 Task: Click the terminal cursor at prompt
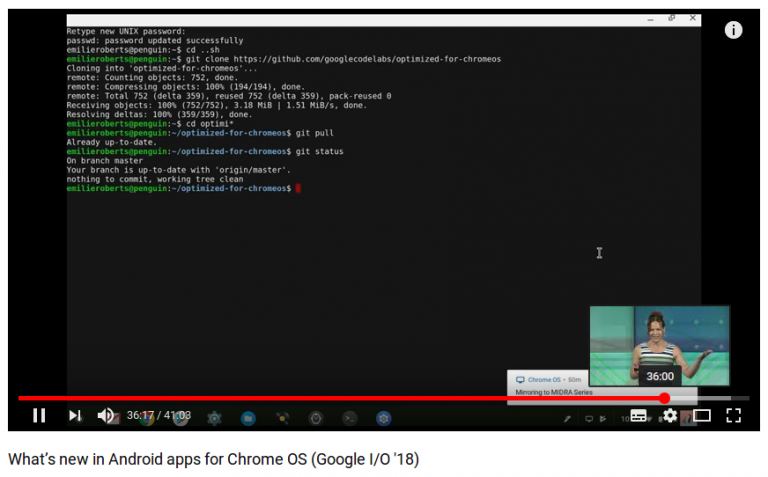(x=298, y=188)
